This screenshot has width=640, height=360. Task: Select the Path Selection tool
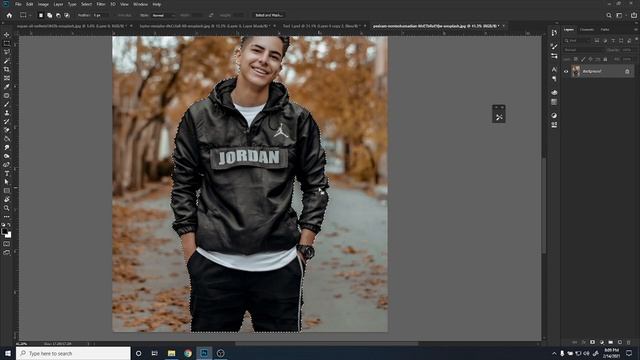(7, 182)
